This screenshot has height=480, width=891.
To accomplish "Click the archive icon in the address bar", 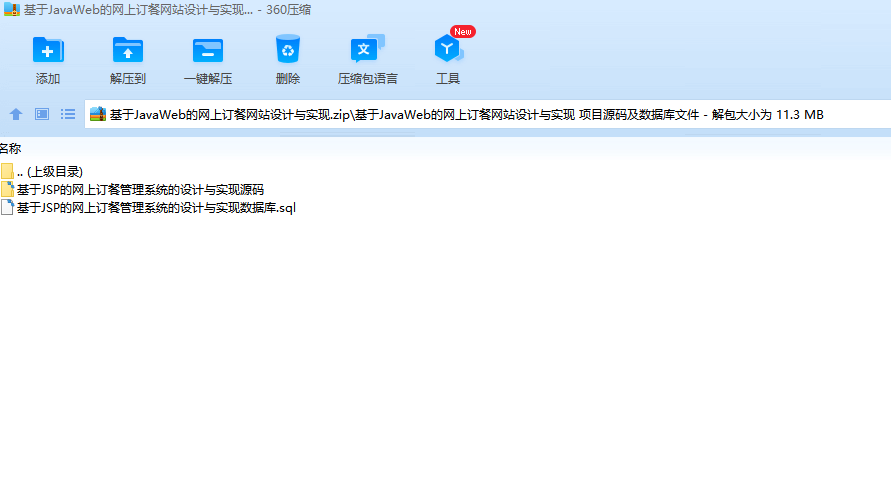I will click(x=98, y=114).
